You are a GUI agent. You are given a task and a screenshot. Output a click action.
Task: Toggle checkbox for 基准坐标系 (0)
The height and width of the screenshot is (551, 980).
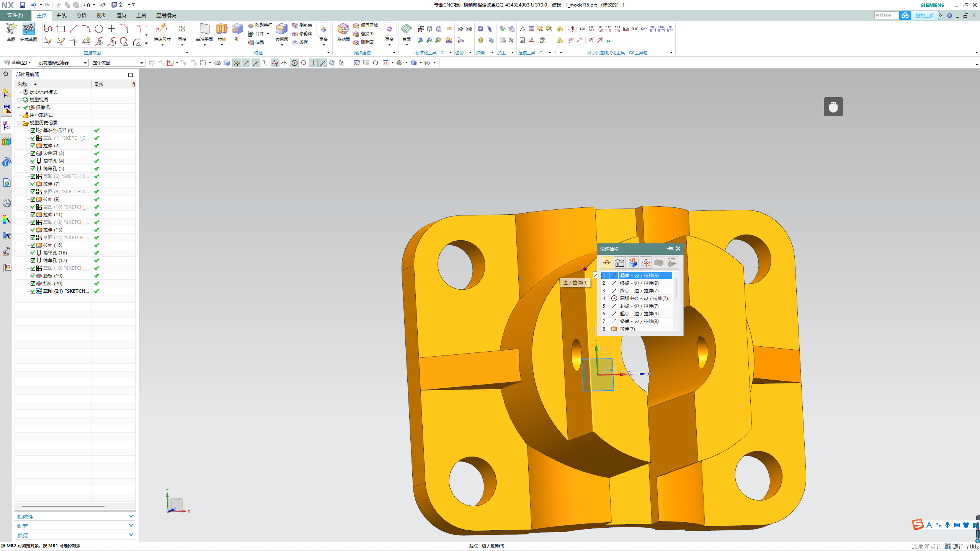point(33,130)
